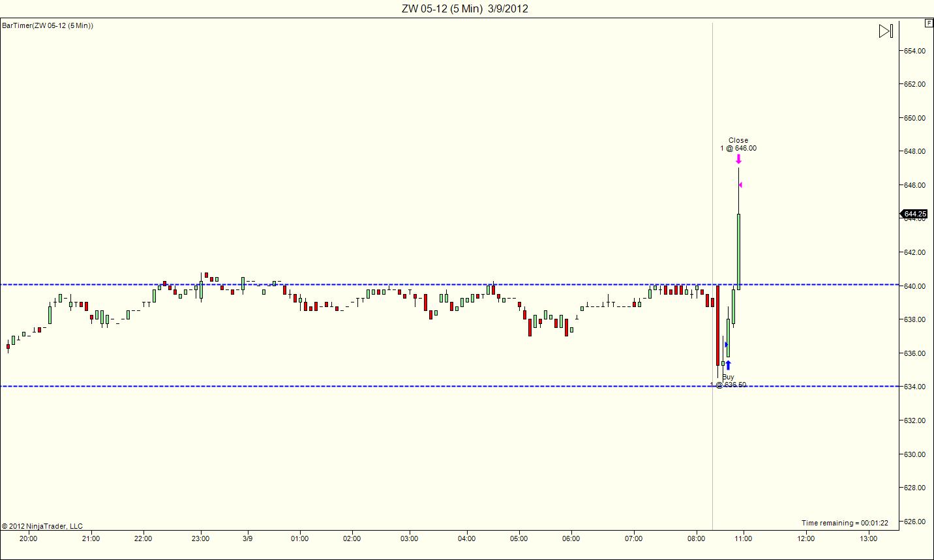This screenshot has width=934, height=560.
Task: Click 636.00 on the price axis
Action: tap(914, 353)
